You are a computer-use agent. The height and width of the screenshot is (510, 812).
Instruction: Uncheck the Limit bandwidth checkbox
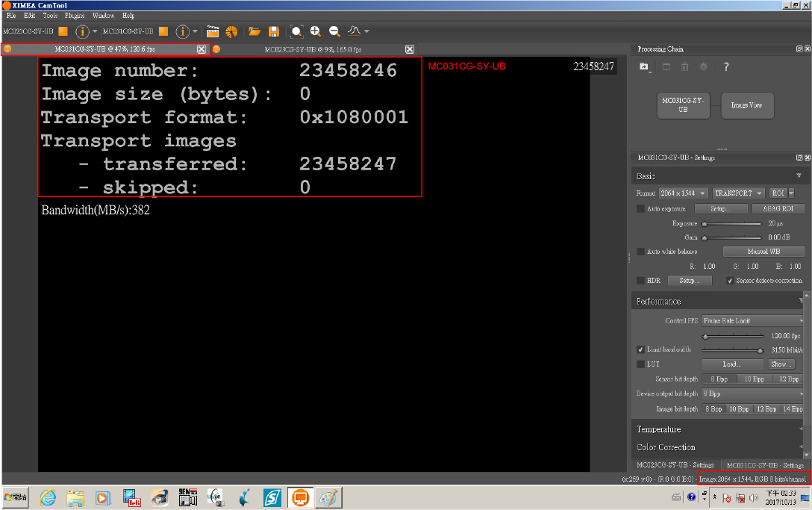tap(640, 349)
